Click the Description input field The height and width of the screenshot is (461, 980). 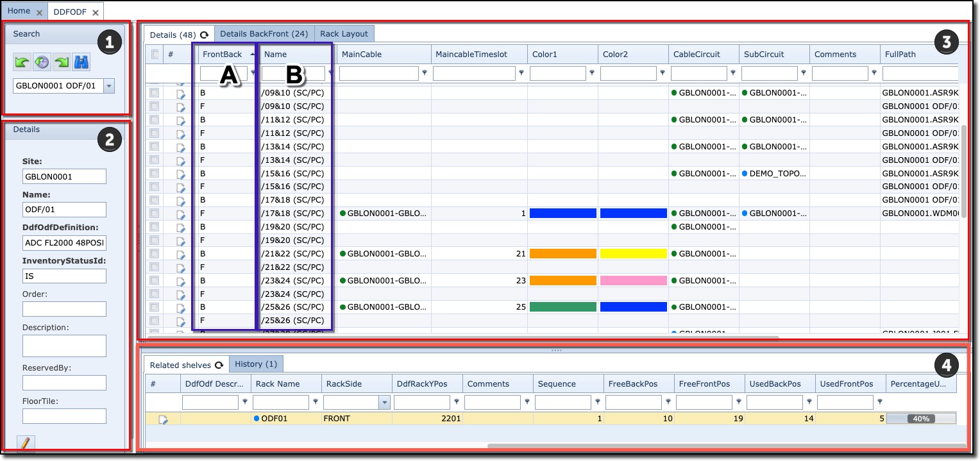coord(64,346)
